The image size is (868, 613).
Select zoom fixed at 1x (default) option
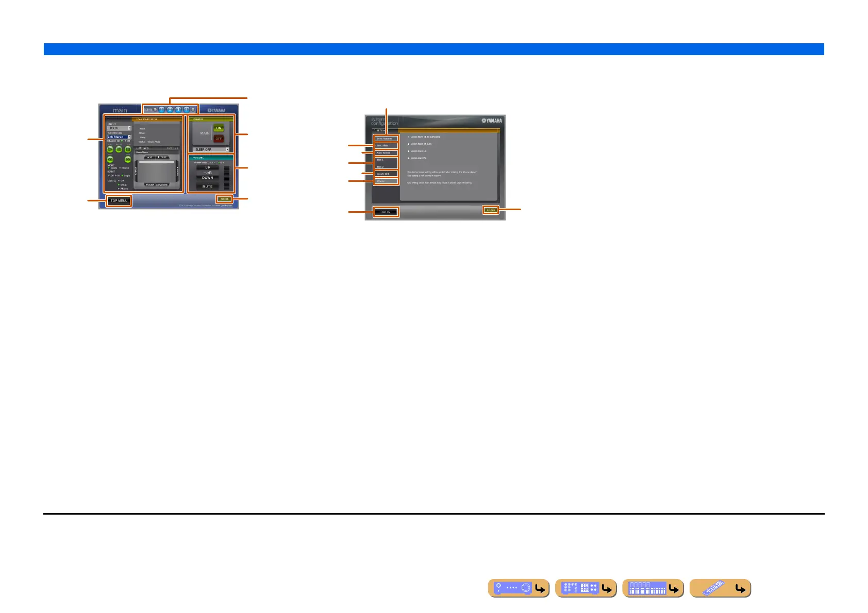point(408,137)
